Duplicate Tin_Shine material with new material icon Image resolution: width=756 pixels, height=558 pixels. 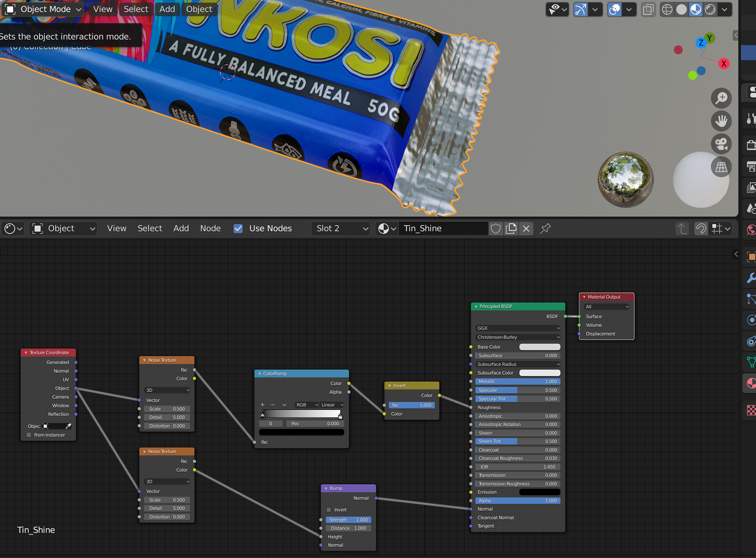click(x=511, y=228)
